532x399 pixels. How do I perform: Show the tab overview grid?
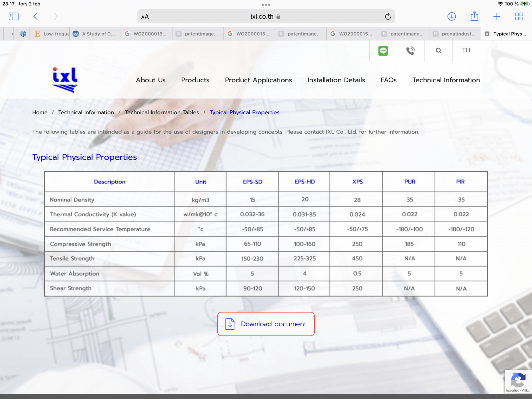[519, 17]
